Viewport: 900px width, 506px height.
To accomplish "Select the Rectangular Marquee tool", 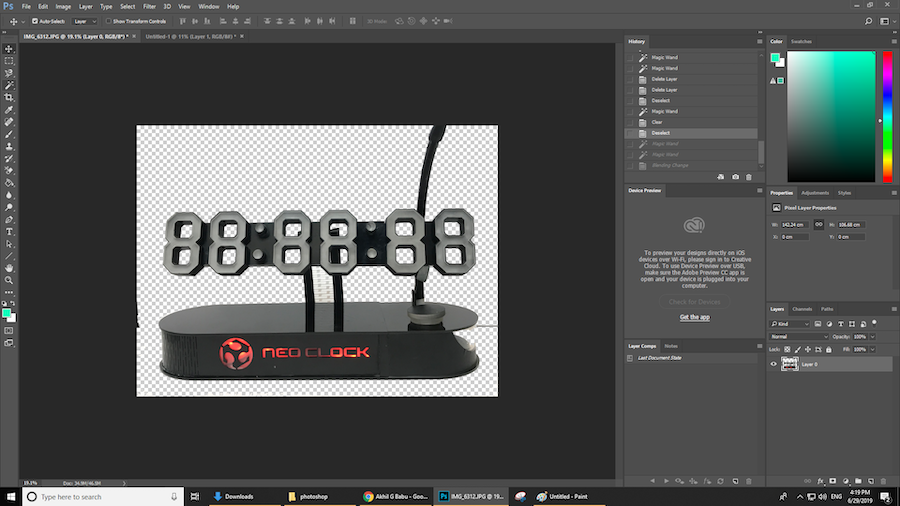I will 9,61.
